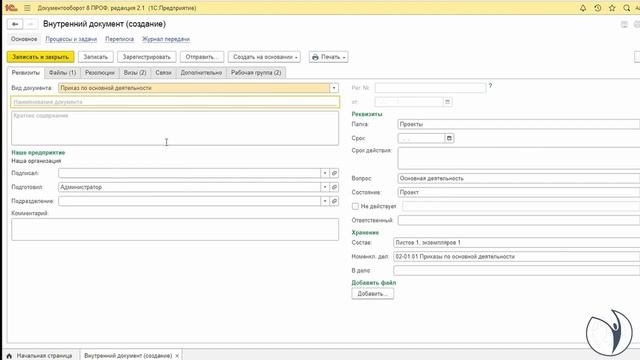Click the Рег. № input field
This screenshot has height=360, width=640.
coord(431,88)
